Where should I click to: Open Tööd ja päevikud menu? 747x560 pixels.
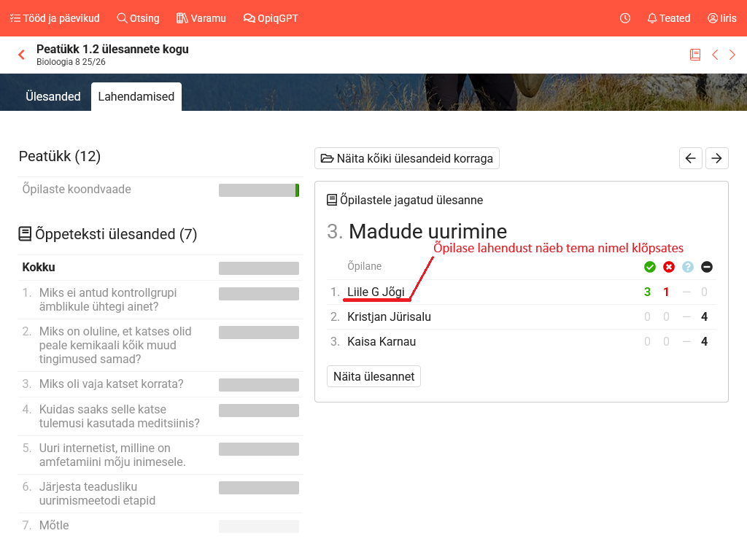[55, 18]
